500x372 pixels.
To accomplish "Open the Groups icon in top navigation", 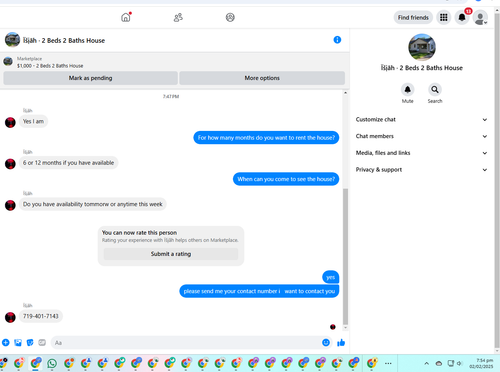I will click(230, 17).
